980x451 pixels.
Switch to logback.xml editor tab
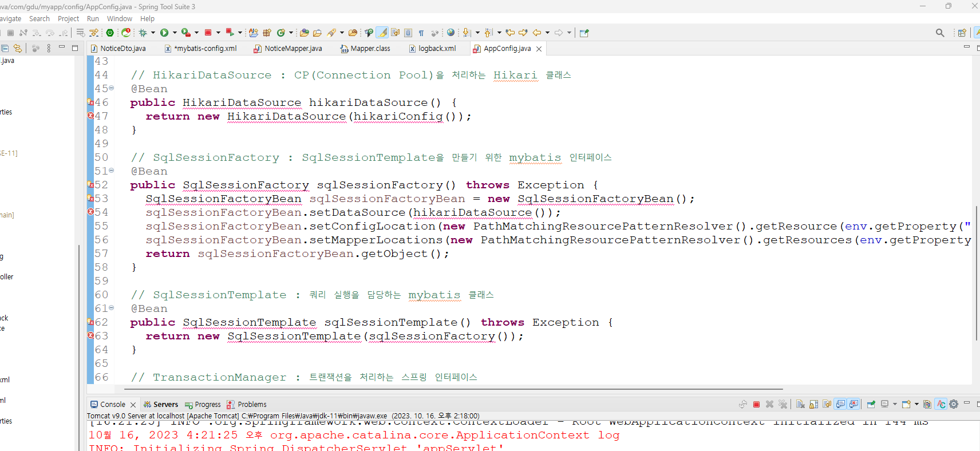(x=432, y=49)
